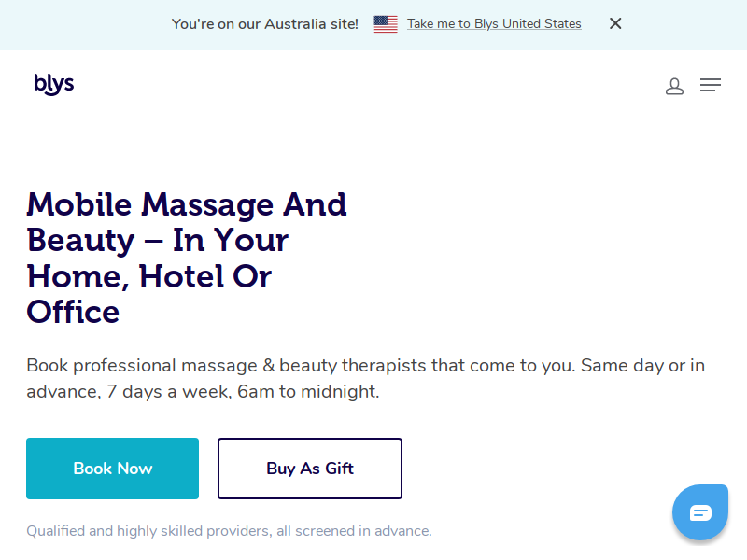Start booking with the teal Book Now button
Image resolution: width=747 pixels, height=560 pixels.
tap(112, 469)
